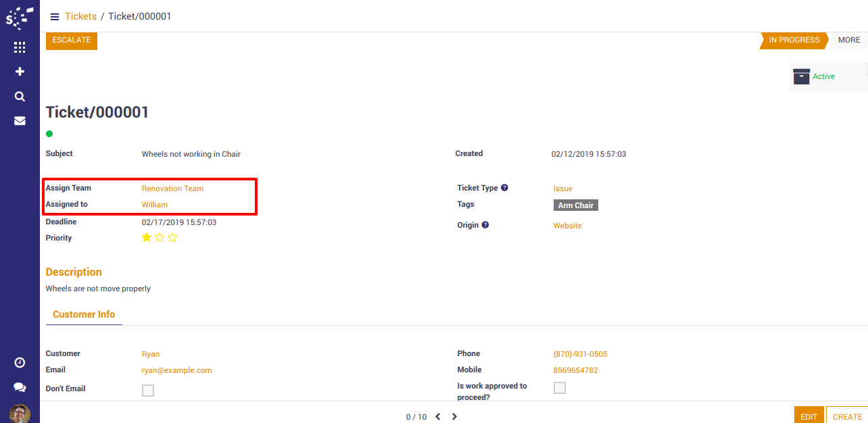The image size is (868, 423).
Task: Navigate to Tickets in breadcrumb
Action: pyautogui.click(x=80, y=16)
